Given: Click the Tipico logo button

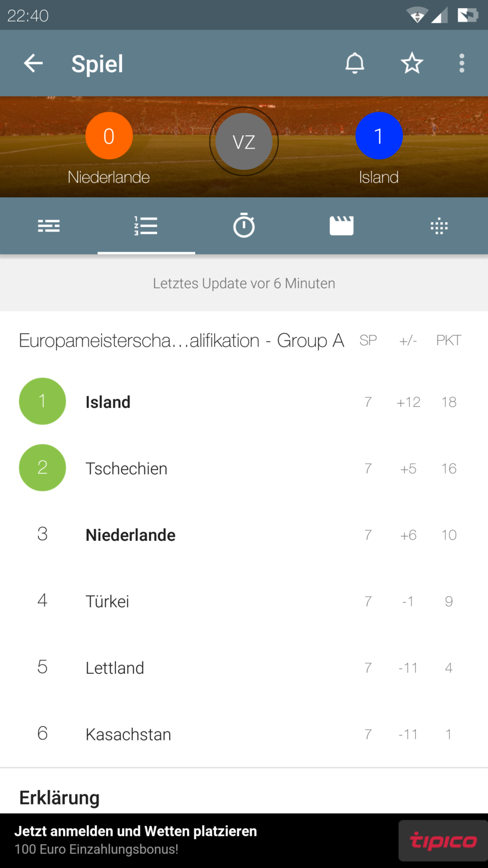Looking at the screenshot, I should pyautogui.click(x=442, y=841).
